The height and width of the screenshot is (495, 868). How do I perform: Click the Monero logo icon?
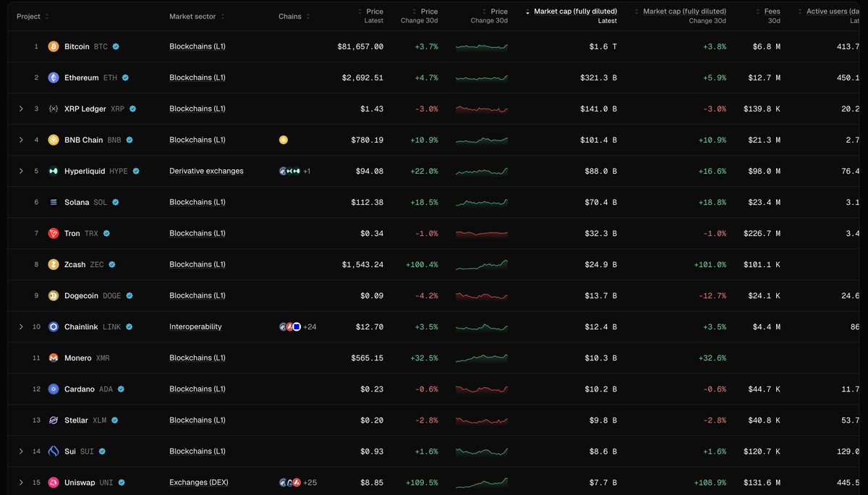click(54, 357)
